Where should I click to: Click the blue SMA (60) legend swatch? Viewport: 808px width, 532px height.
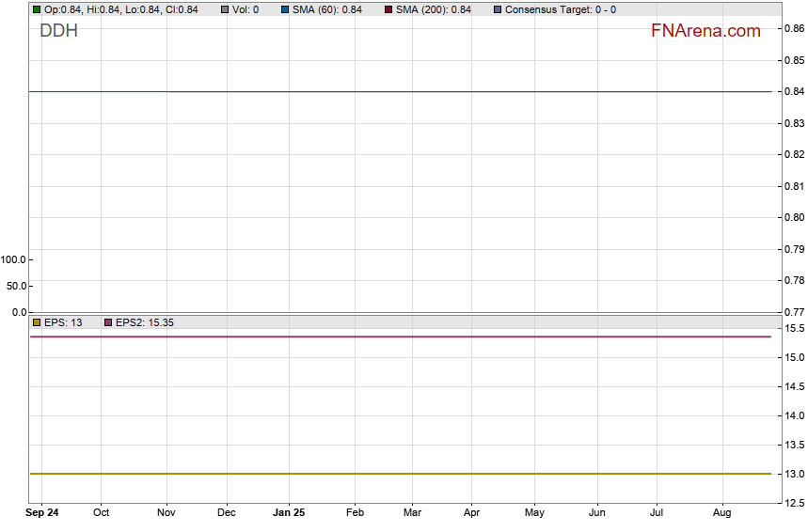pyautogui.click(x=285, y=9)
